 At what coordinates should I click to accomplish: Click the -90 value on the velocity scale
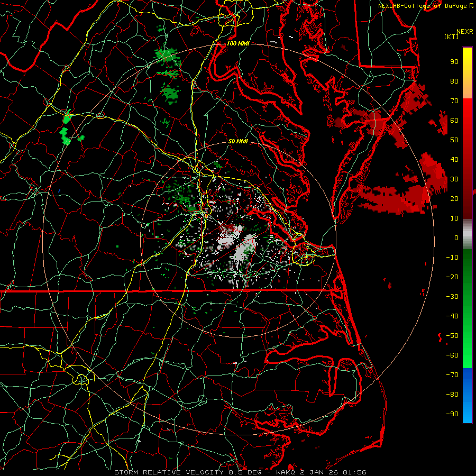coord(452,414)
